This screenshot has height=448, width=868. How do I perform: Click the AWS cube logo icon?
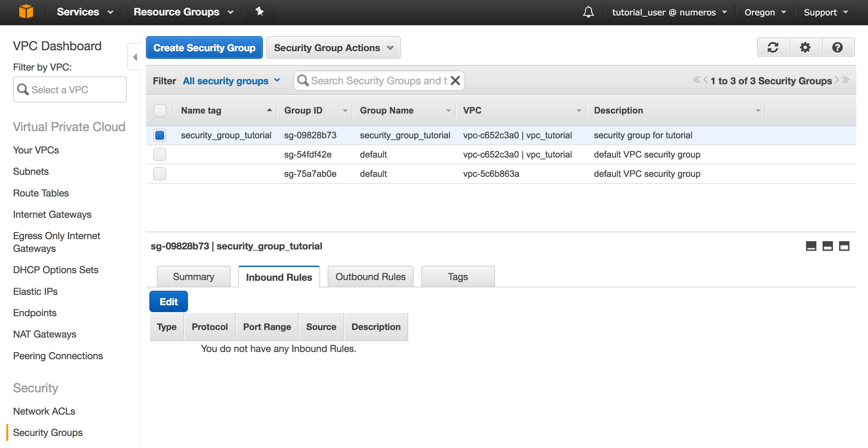26,12
